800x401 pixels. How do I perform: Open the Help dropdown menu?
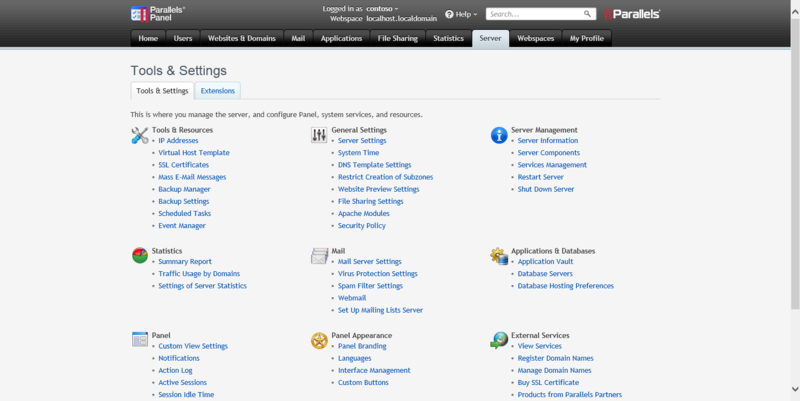coord(461,14)
